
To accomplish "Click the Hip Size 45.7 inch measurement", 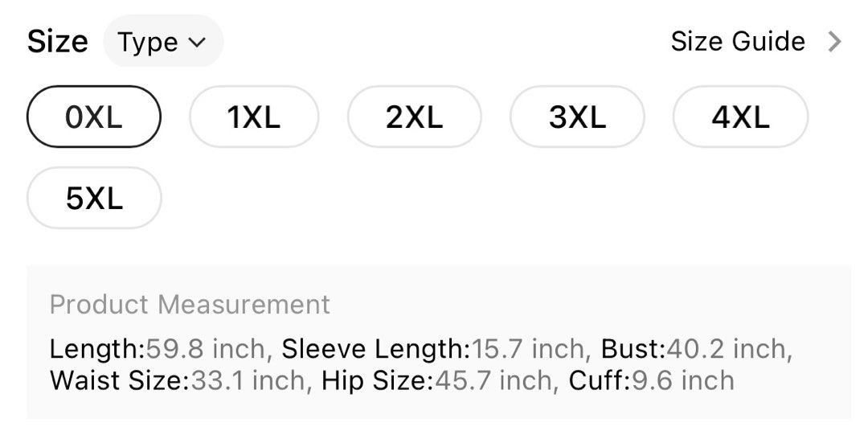I will (436, 380).
